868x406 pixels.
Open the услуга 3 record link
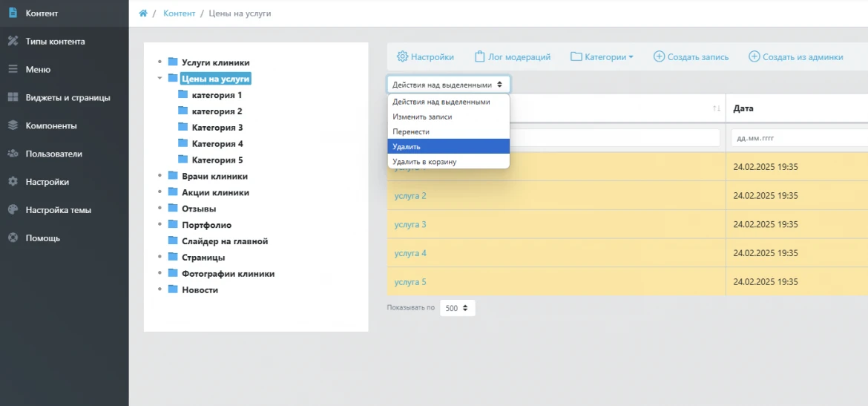[410, 224]
